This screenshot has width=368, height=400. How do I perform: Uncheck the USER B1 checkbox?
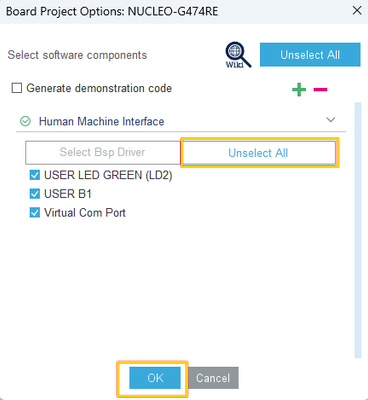pos(35,194)
